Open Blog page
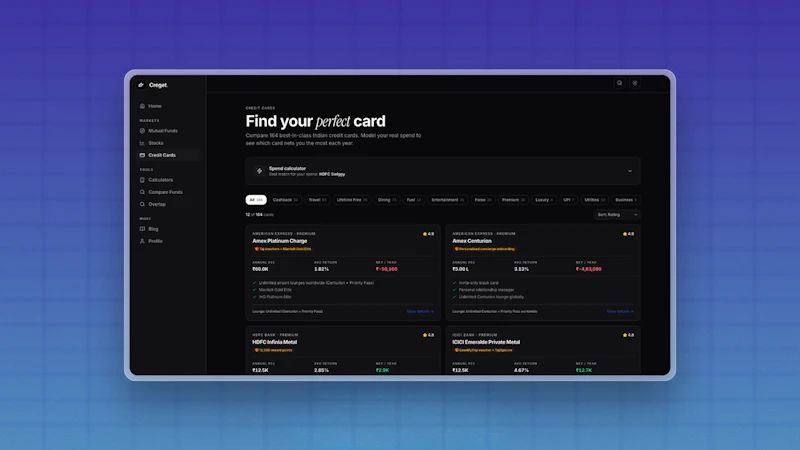Viewport: 800px width, 450px height. [x=168, y=229]
